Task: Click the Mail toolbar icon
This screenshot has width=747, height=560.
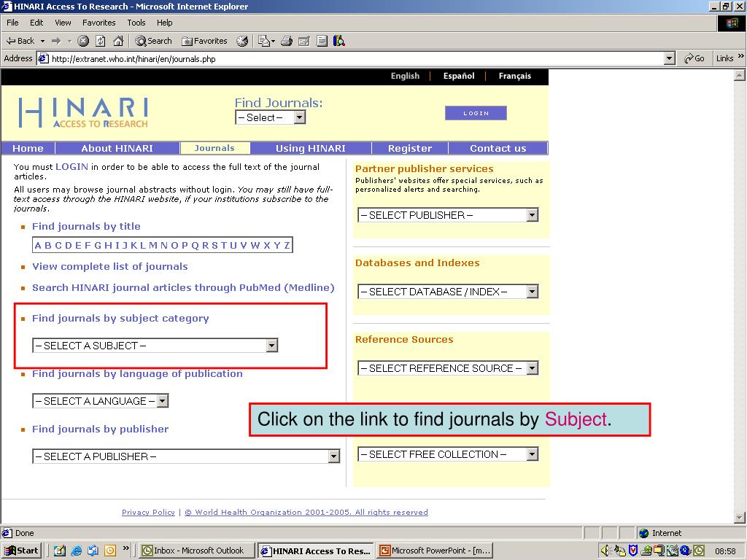Action: tap(266, 41)
